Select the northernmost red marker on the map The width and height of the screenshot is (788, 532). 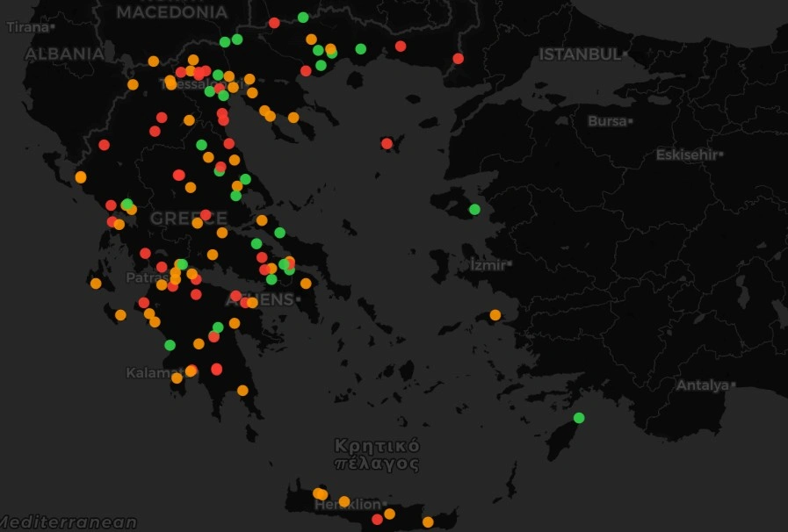tap(274, 23)
